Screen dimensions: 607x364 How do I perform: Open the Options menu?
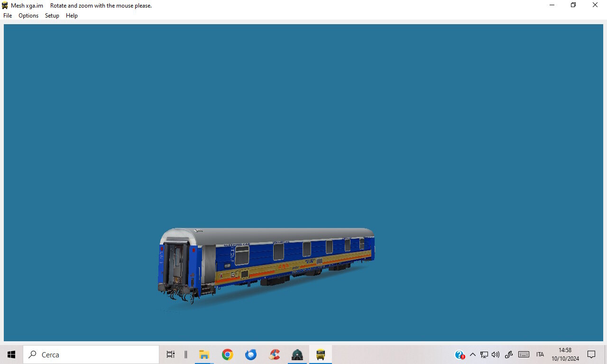28,16
